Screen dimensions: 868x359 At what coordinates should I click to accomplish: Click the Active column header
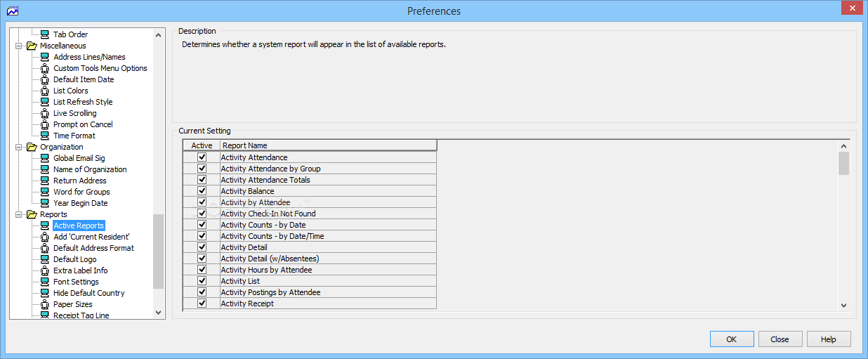coord(202,145)
